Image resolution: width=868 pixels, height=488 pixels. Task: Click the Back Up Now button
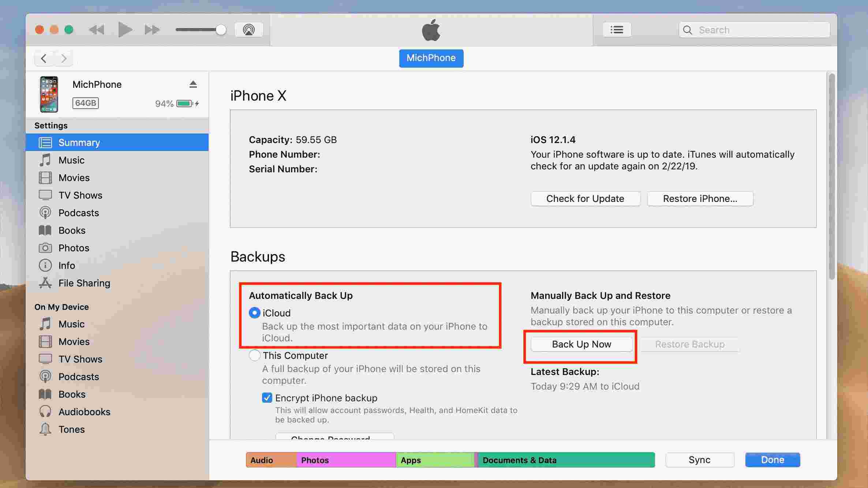click(x=581, y=344)
